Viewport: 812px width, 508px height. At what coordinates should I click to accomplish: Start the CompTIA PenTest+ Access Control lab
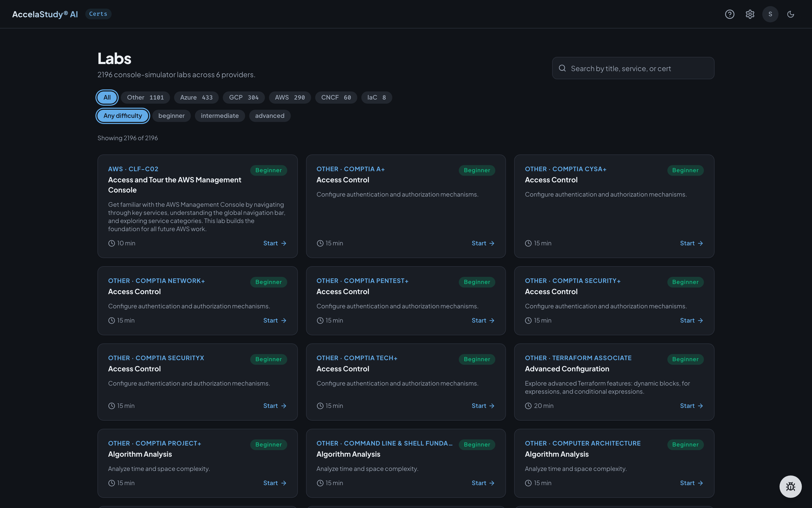[x=483, y=321]
